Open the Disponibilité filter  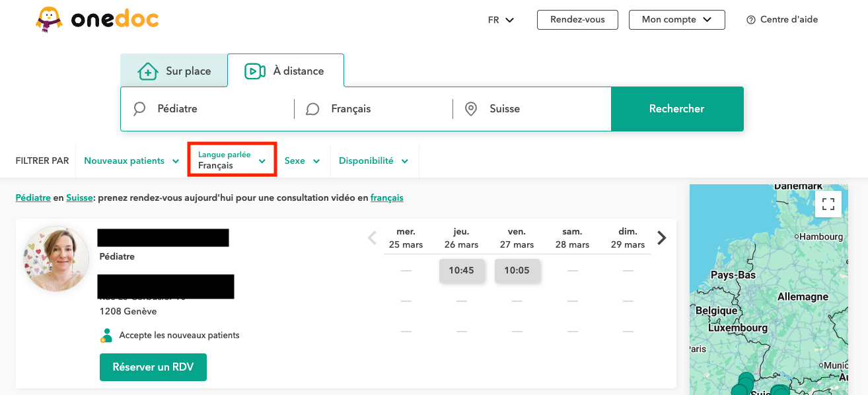click(x=374, y=161)
